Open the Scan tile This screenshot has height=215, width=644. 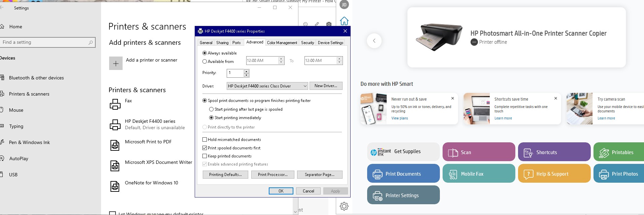coord(479,152)
